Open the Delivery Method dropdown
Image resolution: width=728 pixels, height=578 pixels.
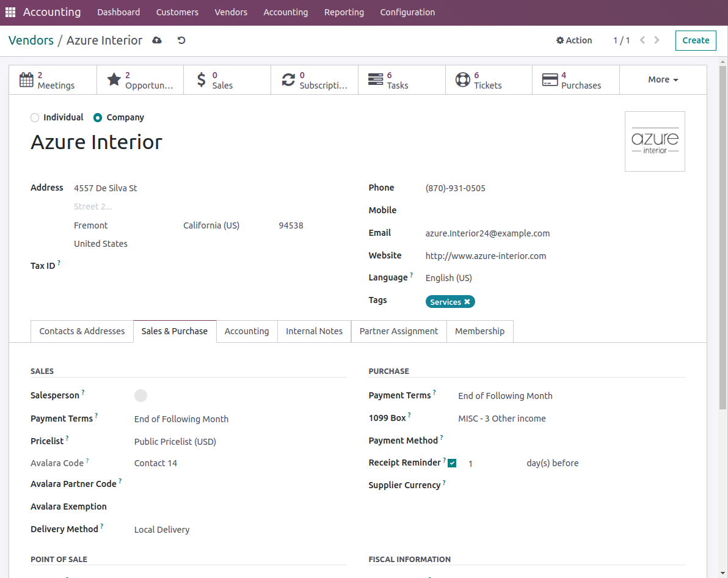(x=162, y=530)
